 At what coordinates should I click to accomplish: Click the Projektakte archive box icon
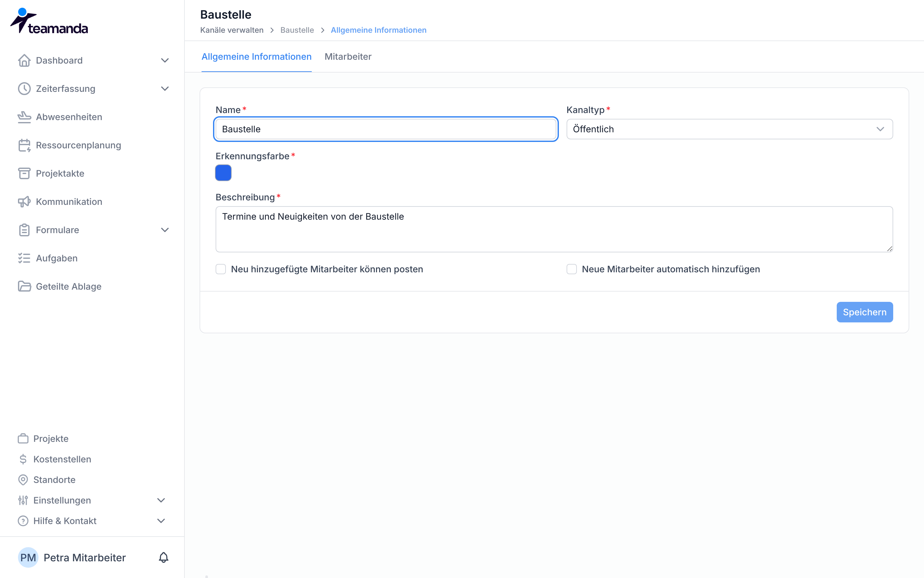point(24,173)
